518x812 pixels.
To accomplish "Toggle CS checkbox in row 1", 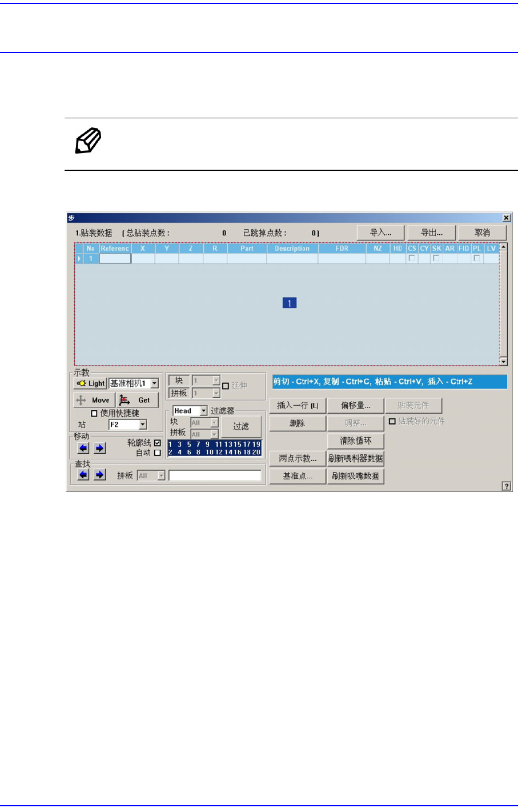I will pos(412,258).
